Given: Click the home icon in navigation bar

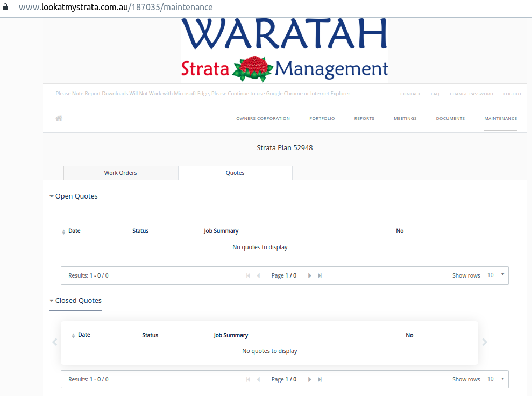Looking at the screenshot, I should [x=59, y=118].
